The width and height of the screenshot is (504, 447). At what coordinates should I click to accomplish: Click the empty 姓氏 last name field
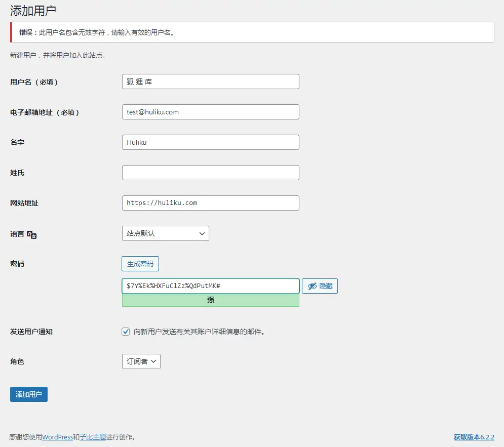click(210, 173)
